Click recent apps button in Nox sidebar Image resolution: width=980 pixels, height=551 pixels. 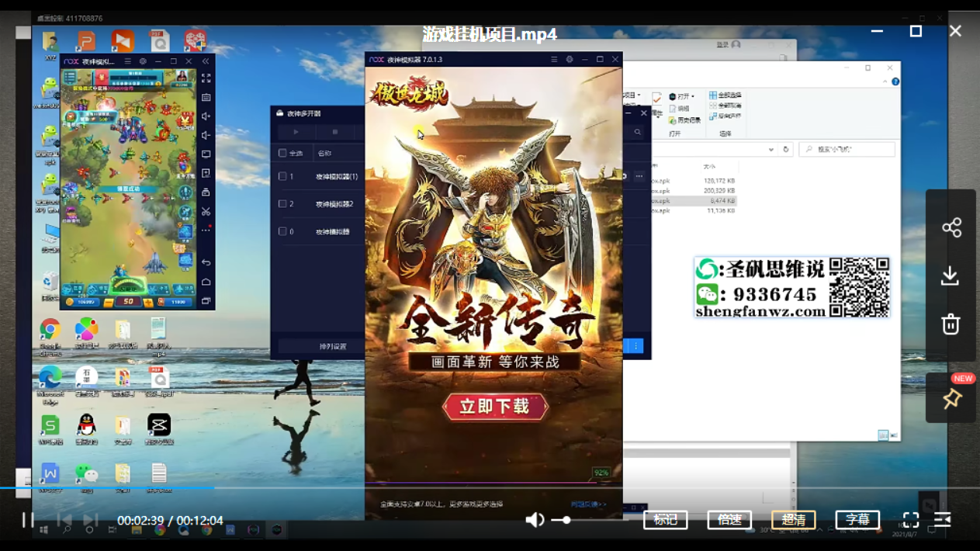click(x=206, y=301)
